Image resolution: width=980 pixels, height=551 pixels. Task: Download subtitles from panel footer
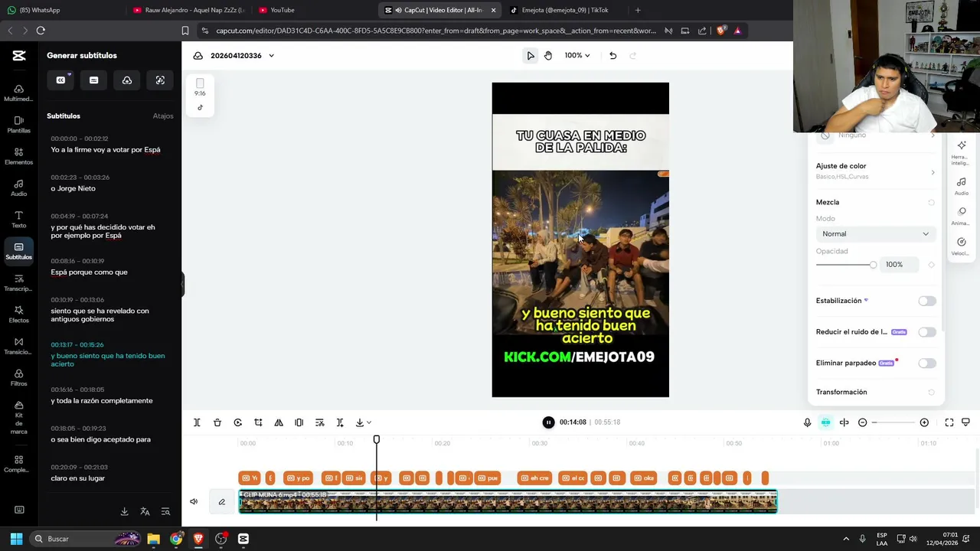click(x=124, y=511)
